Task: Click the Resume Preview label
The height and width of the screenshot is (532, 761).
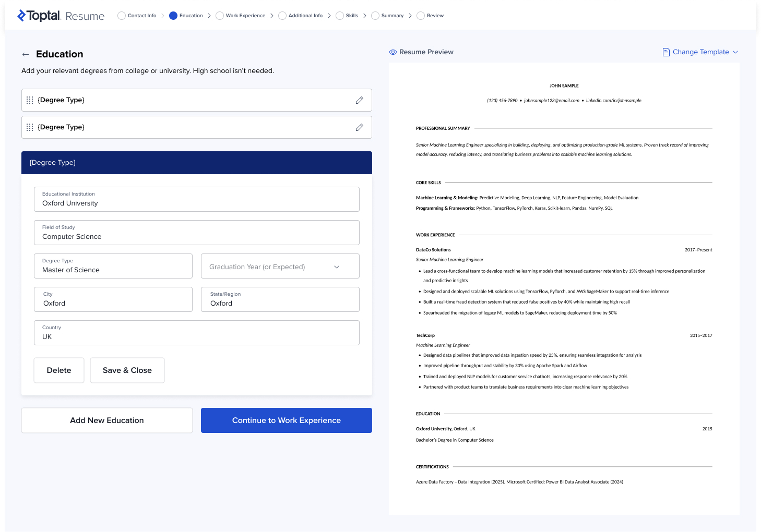Action: click(426, 52)
